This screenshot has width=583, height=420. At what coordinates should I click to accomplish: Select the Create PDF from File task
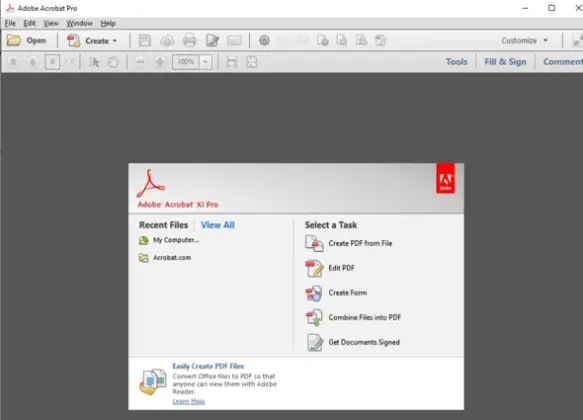tap(360, 243)
